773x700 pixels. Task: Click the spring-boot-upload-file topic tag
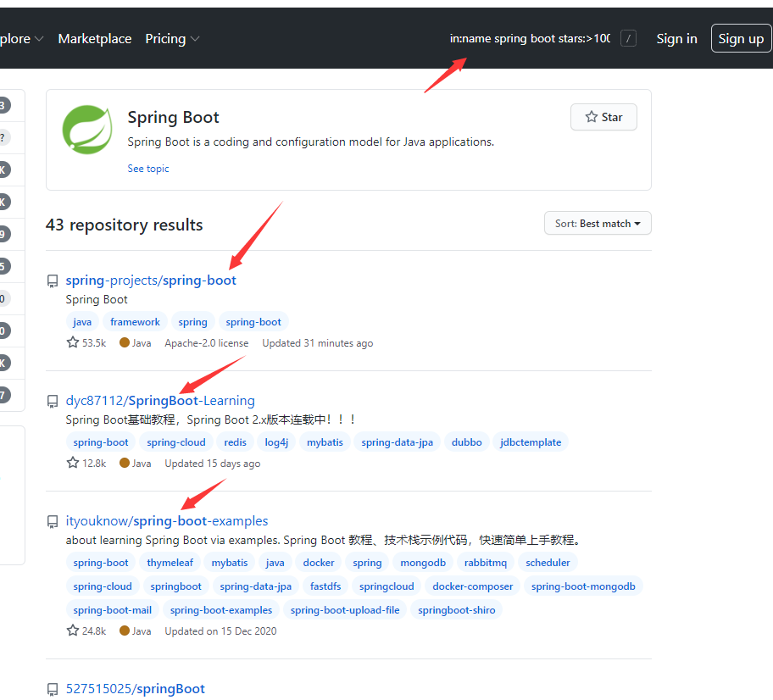345,610
